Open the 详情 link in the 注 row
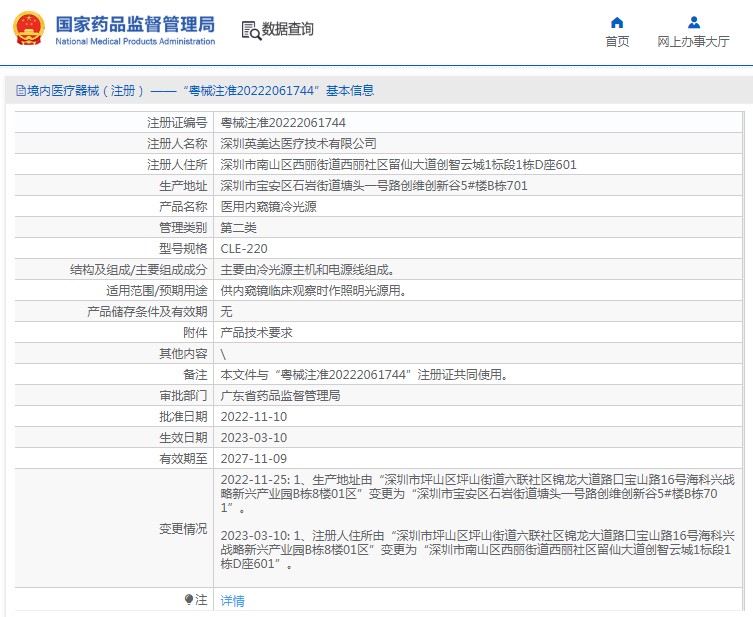Screen dimensions: 753x617 pyautogui.click(x=232, y=601)
